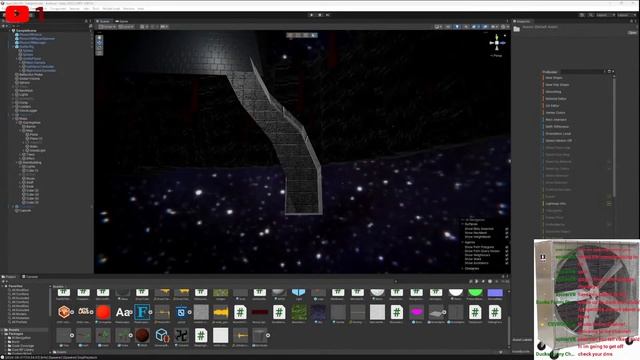Viewport: 640px width, 360px height.
Task: Click the scene orientation gizmo
Action: 497,43
